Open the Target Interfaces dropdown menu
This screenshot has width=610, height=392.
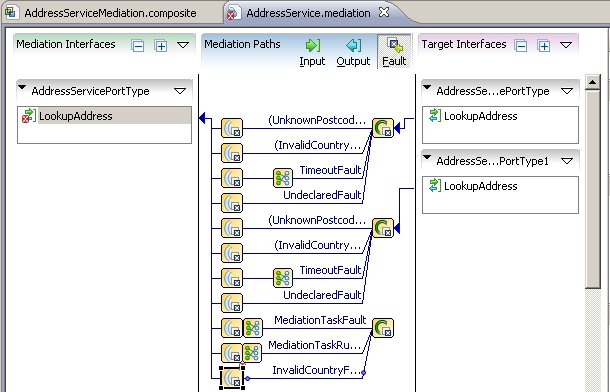tap(566, 45)
